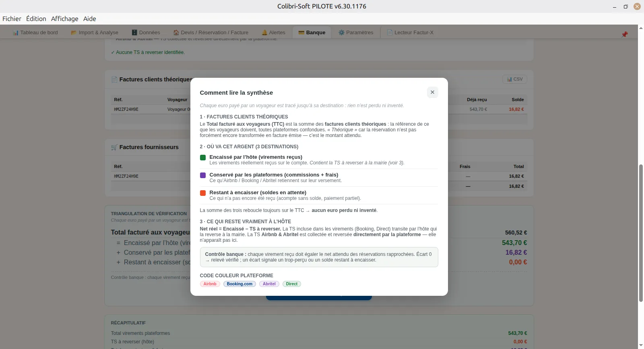Click the vertical scrollbar thumb

[641, 233]
